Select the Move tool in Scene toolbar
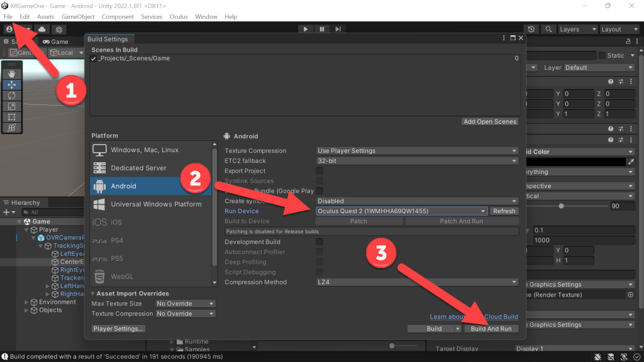The height and width of the screenshot is (362, 644). coord(11,85)
